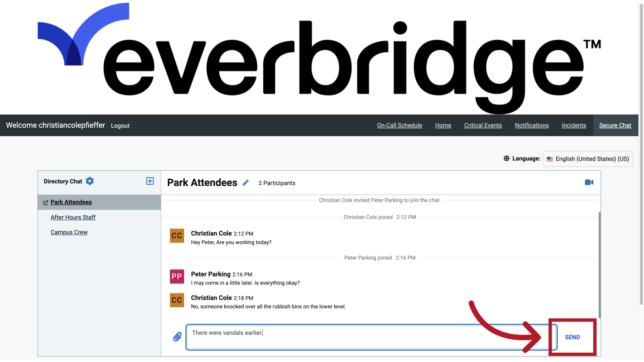Go to On-Call Schedule
The height and width of the screenshot is (362, 644).
(x=399, y=125)
